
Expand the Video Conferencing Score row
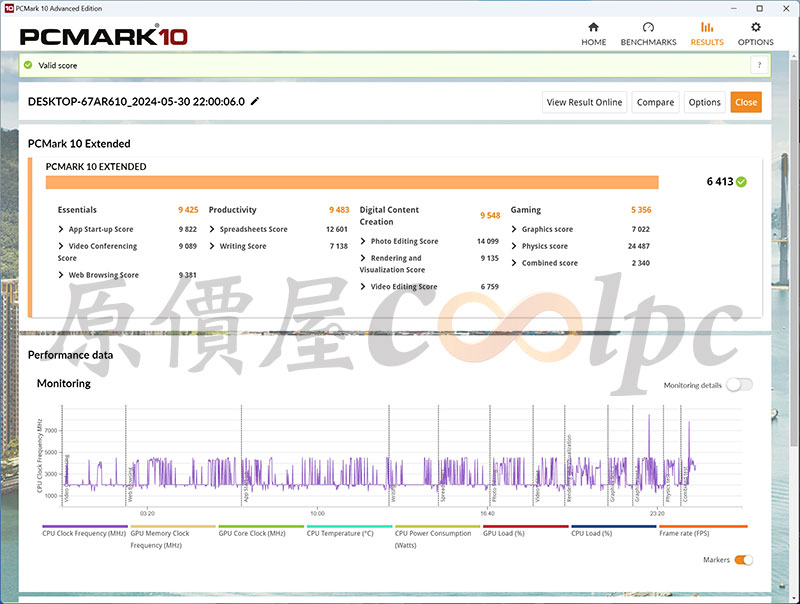click(x=61, y=246)
